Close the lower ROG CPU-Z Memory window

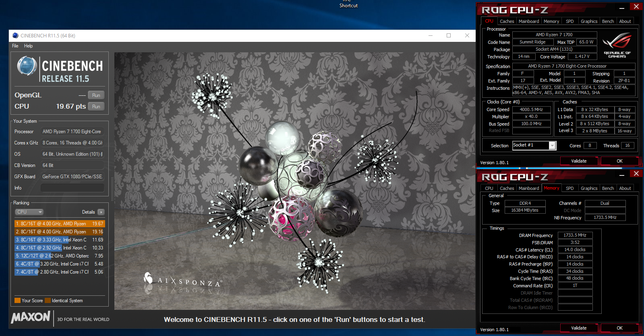pos(636,173)
